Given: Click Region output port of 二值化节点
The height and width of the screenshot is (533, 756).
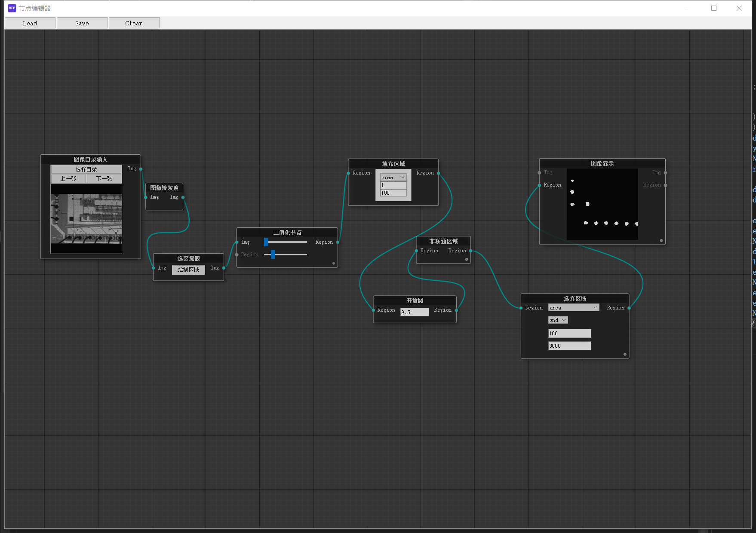Looking at the screenshot, I should [x=338, y=242].
